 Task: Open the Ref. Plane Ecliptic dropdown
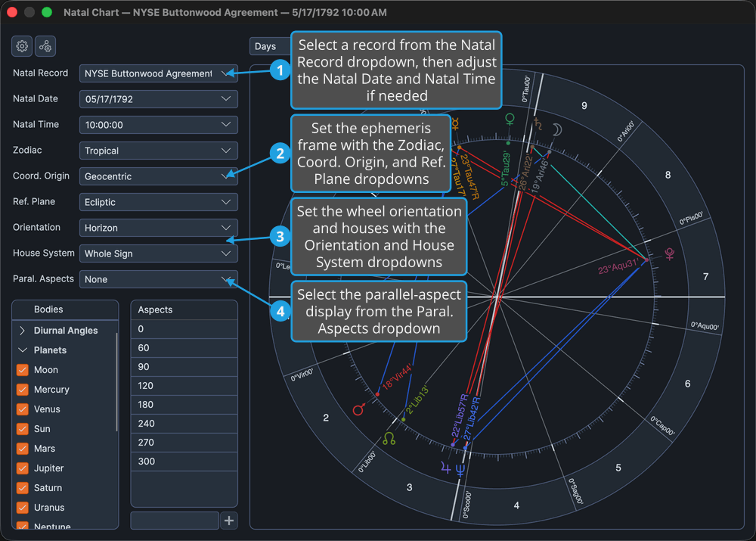click(x=158, y=202)
